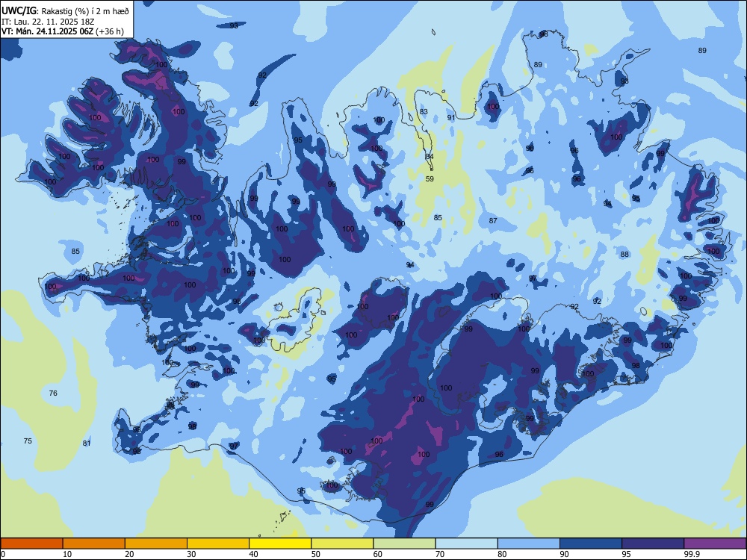The height and width of the screenshot is (560, 747).
Task: Click the medium blue 80–90 legend swatch
Action: pyautogui.click(x=529, y=544)
